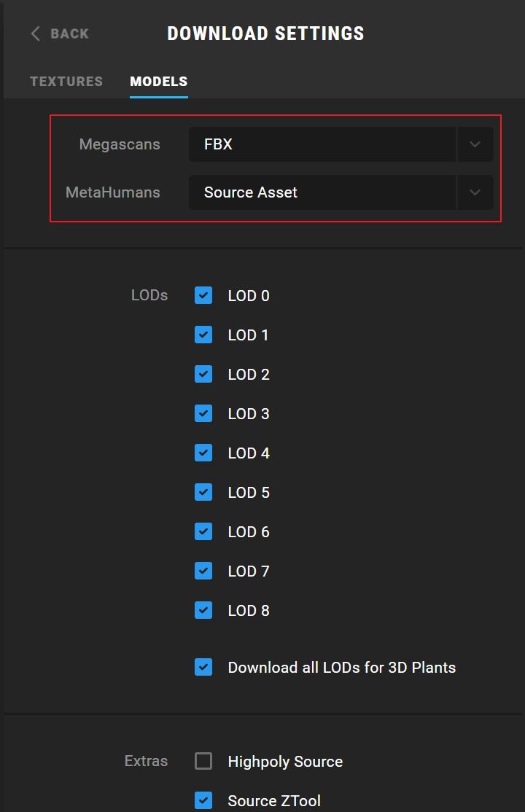Deselect the LOD 5 option

[x=203, y=492]
